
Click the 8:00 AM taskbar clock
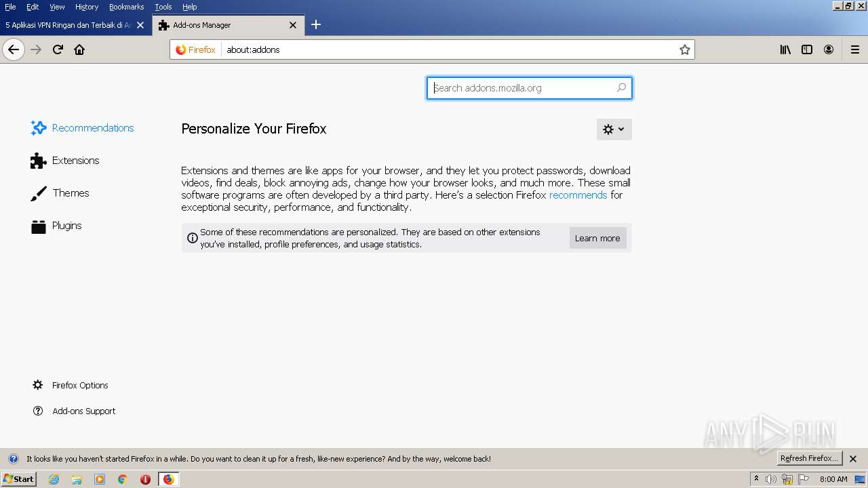[x=833, y=479]
